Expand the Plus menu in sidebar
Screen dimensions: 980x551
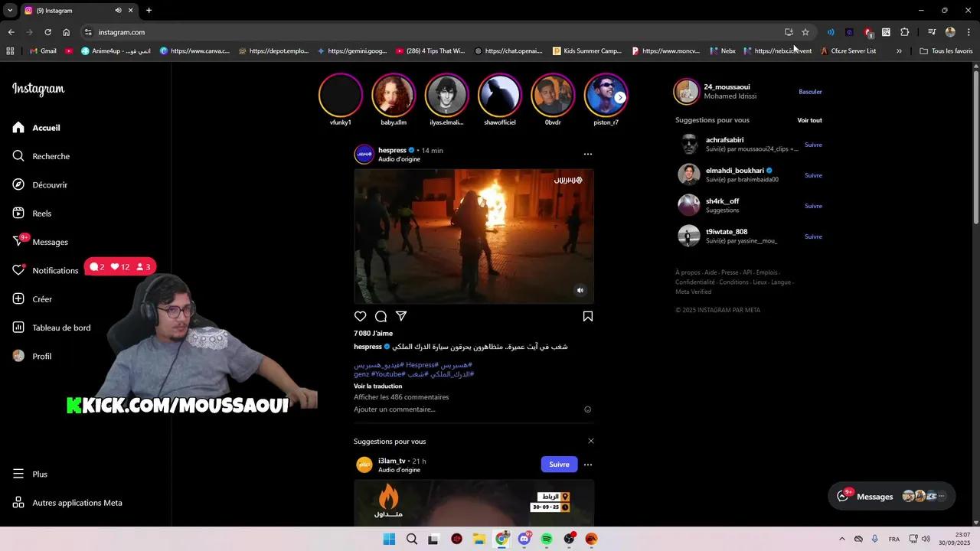[40, 474]
